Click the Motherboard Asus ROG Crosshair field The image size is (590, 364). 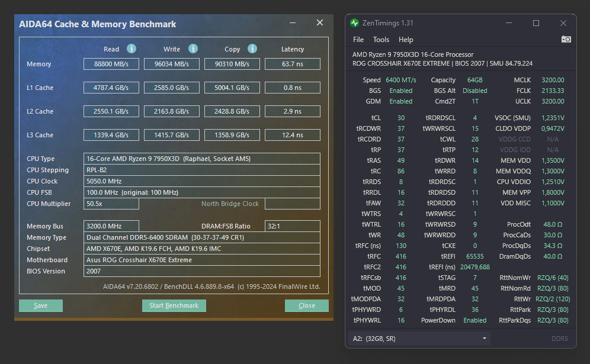coord(201,260)
